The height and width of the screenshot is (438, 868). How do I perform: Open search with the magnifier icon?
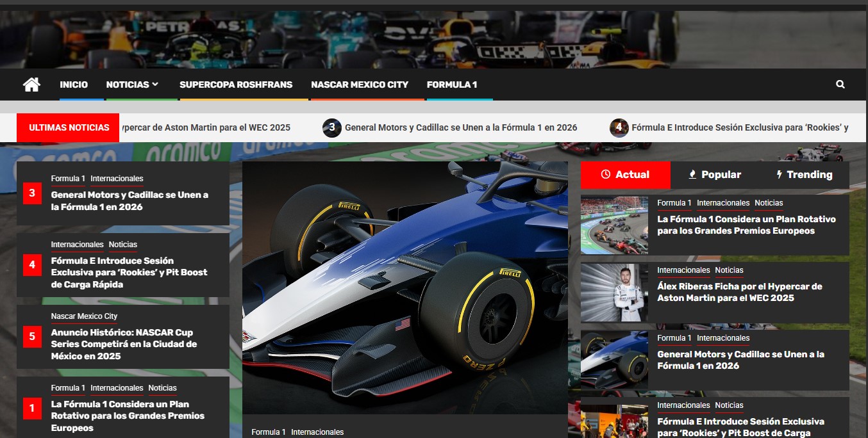coord(840,85)
